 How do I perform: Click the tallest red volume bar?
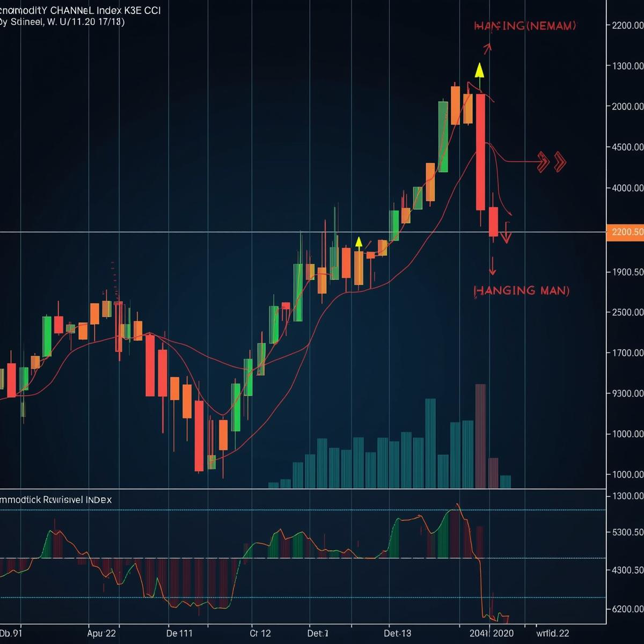tap(480, 436)
